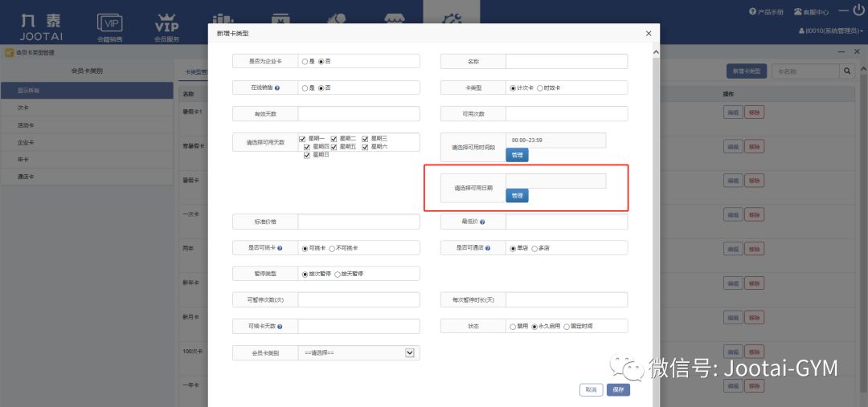868x407 pixels.
Task: Click the help icon next to 是否可挑卡
Action: click(x=280, y=248)
